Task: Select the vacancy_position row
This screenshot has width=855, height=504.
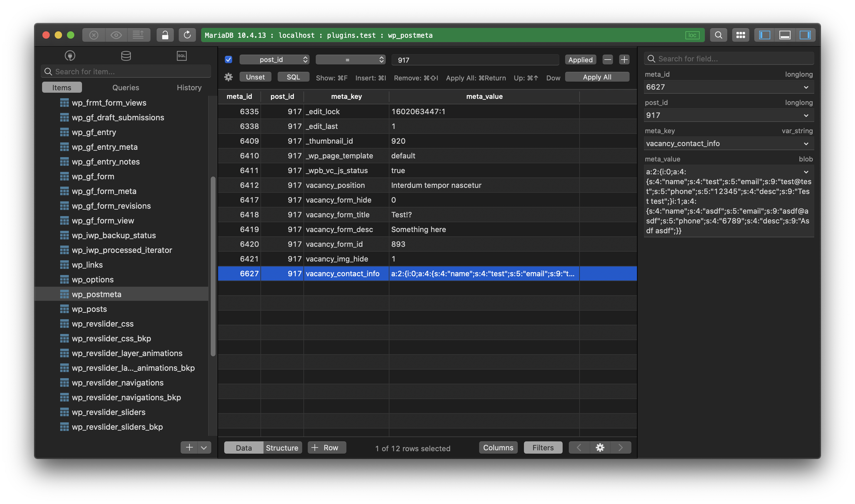Action: click(x=427, y=185)
